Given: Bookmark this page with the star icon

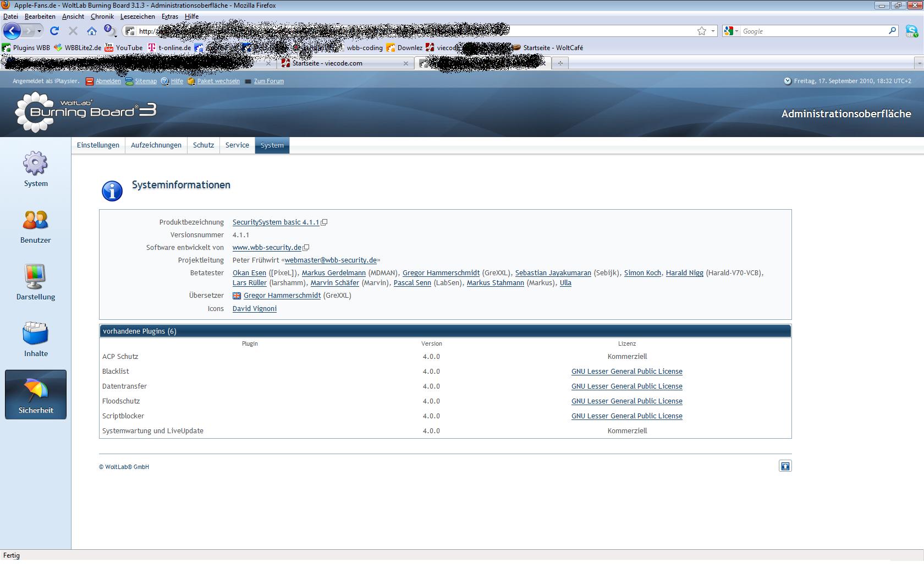Looking at the screenshot, I should point(701,31).
